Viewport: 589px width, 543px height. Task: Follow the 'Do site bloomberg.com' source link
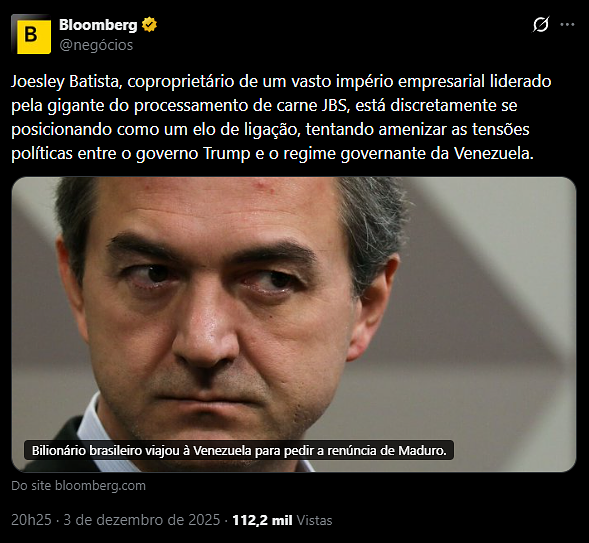79,486
